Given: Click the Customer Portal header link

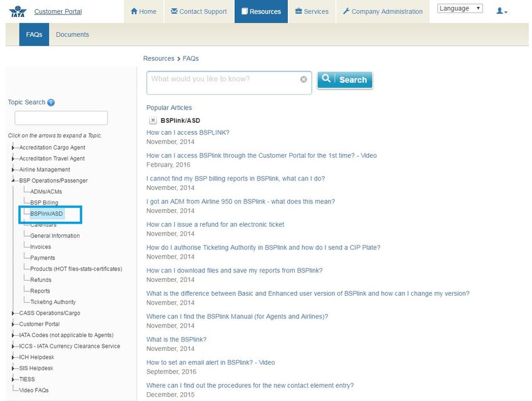Looking at the screenshot, I should click(x=58, y=11).
